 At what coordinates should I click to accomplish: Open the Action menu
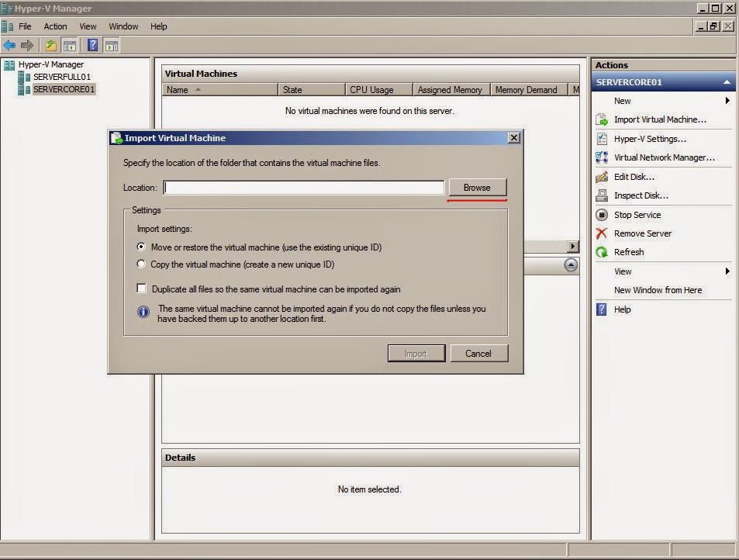pyautogui.click(x=55, y=26)
